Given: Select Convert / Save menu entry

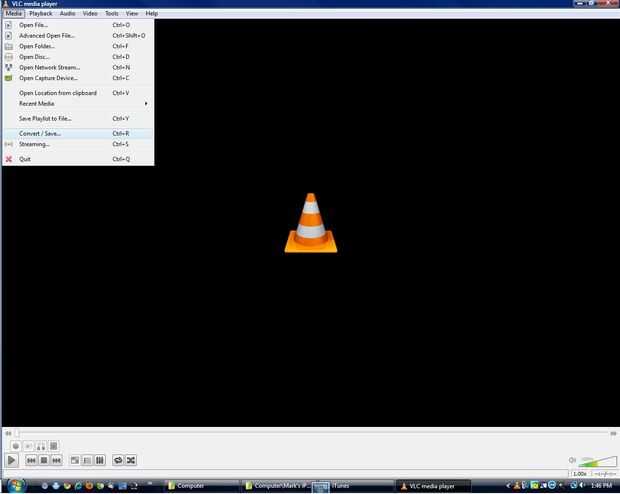Looking at the screenshot, I should [78, 134].
